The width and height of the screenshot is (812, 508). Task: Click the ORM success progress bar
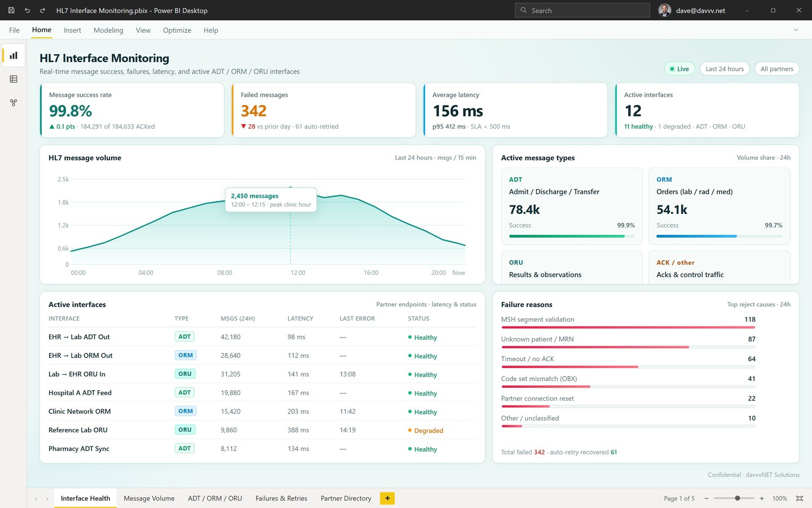click(x=720, y=236)
